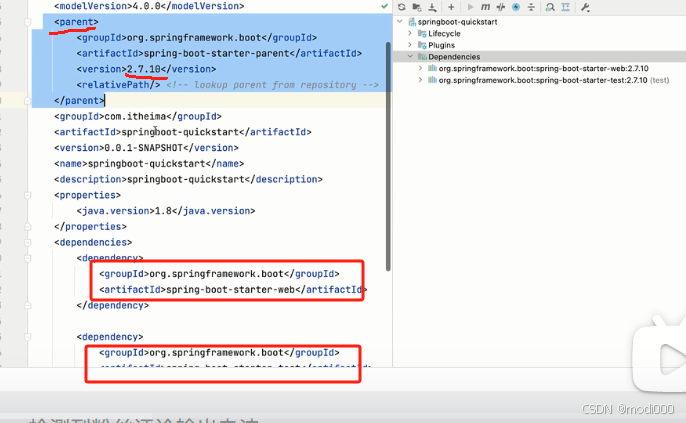Select Dependencies tree item
This screenshot has width=686, height=423.
[454, 57]
